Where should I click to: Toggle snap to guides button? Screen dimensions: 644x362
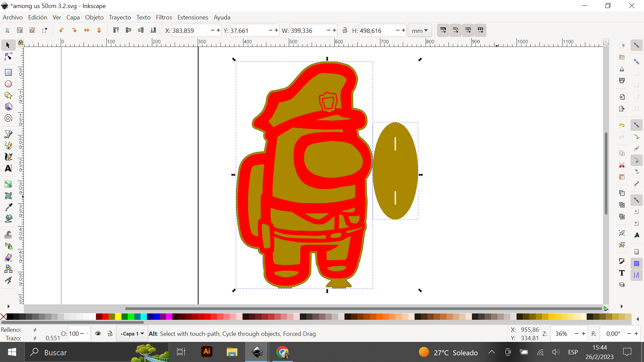[637, 276]
